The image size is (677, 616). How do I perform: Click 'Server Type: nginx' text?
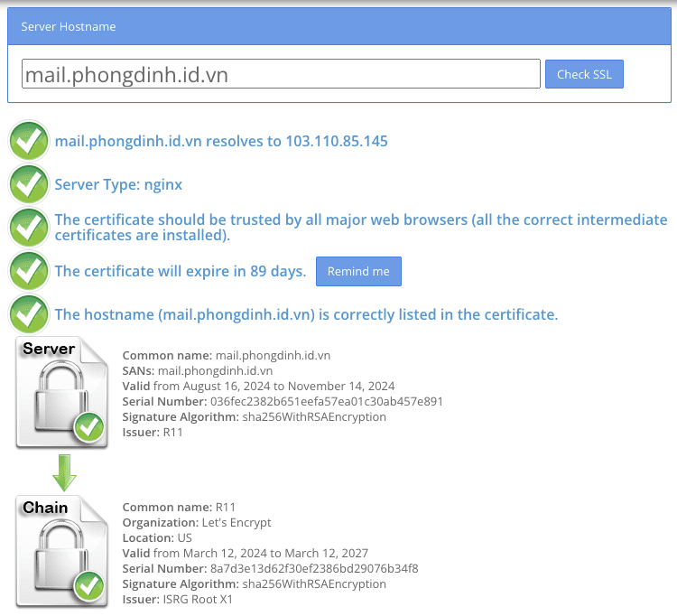tap(118, 184)
